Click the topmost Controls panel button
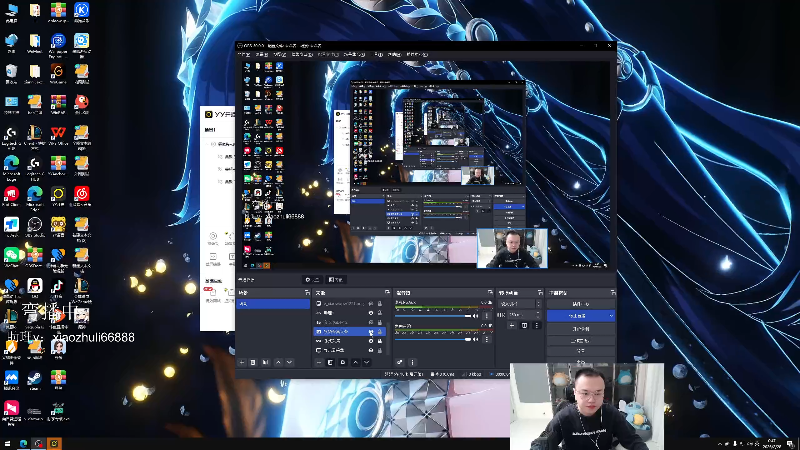 coord(581,304)
